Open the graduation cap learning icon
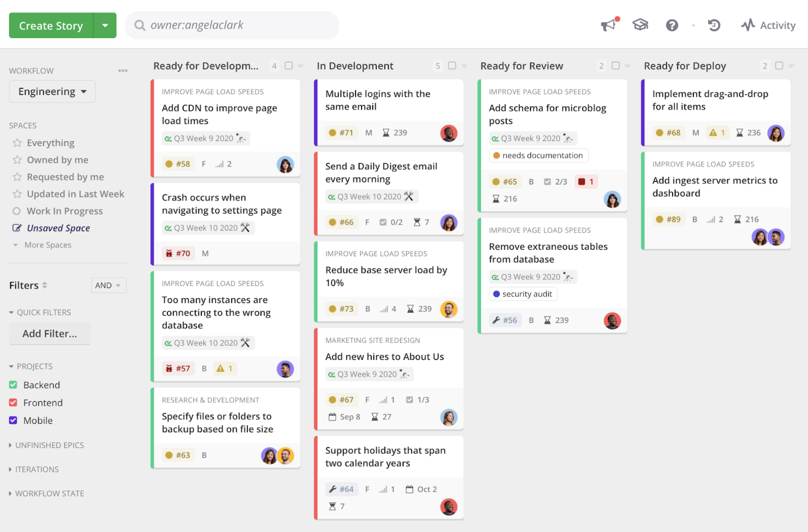Image resolution: width=808 pixels, height=532 pixels. (x=640, y=25)
